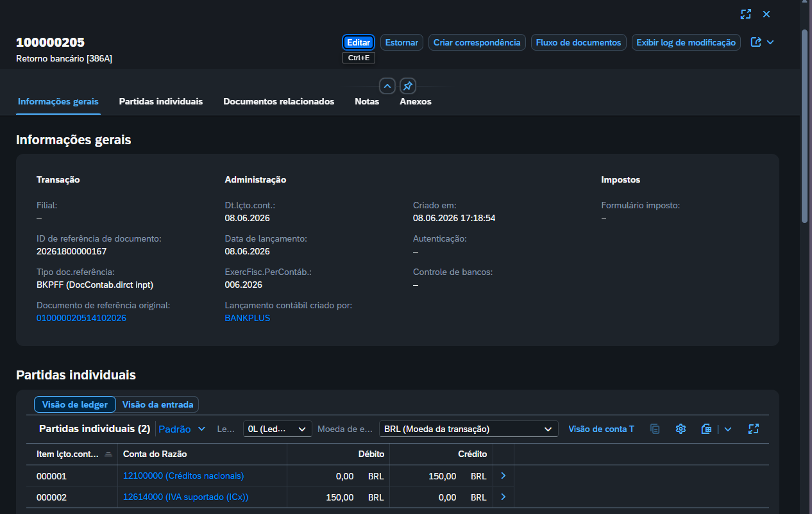This screenshot has height=514, width=812.
Task: Click the share/export icon in header
Action: click(756, 42)
